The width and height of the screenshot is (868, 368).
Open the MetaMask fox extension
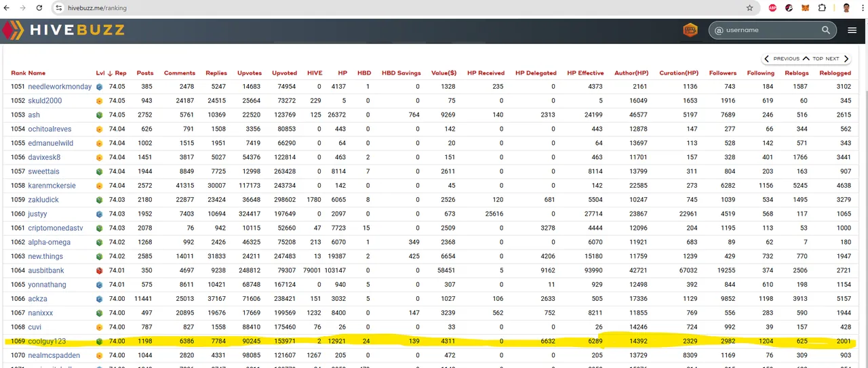coord(806,8)
